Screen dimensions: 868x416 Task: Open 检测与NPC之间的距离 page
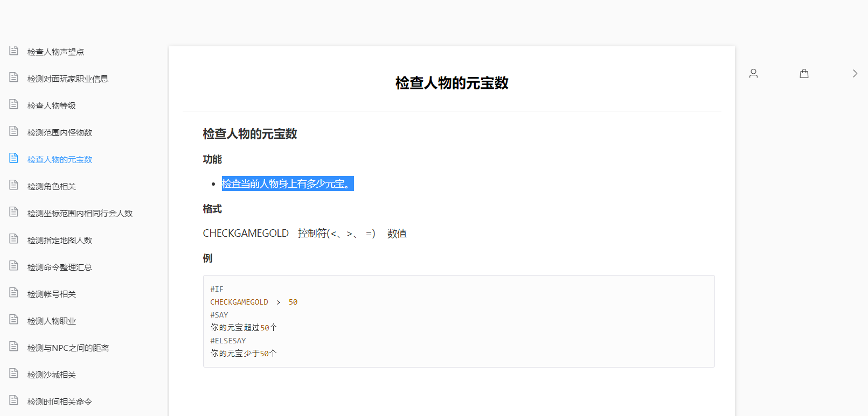(x=68, y=348)
